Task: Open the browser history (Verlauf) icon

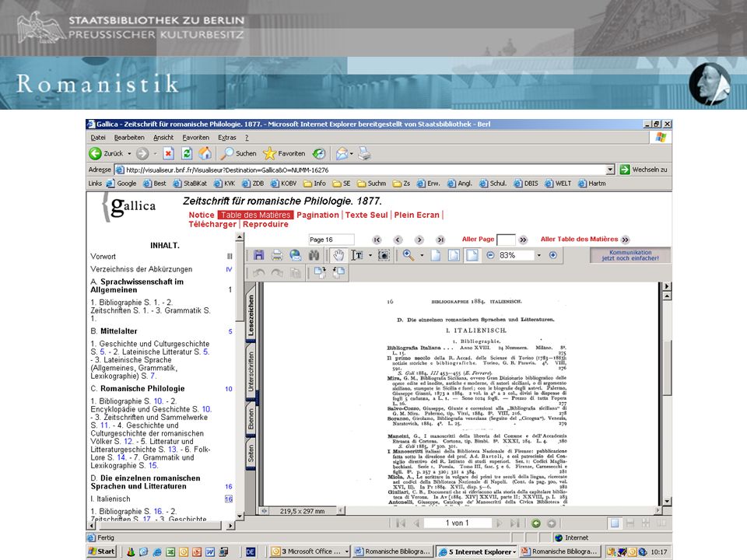Action: tap(319, 153)
